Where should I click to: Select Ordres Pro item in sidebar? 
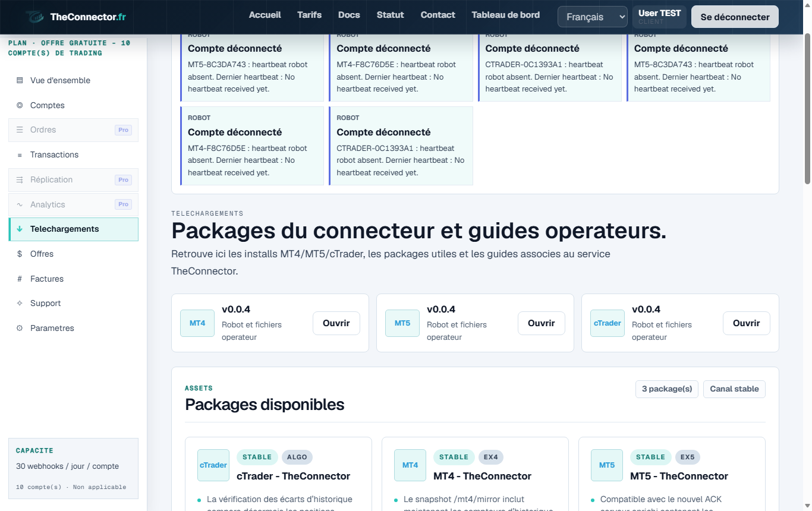74,130
